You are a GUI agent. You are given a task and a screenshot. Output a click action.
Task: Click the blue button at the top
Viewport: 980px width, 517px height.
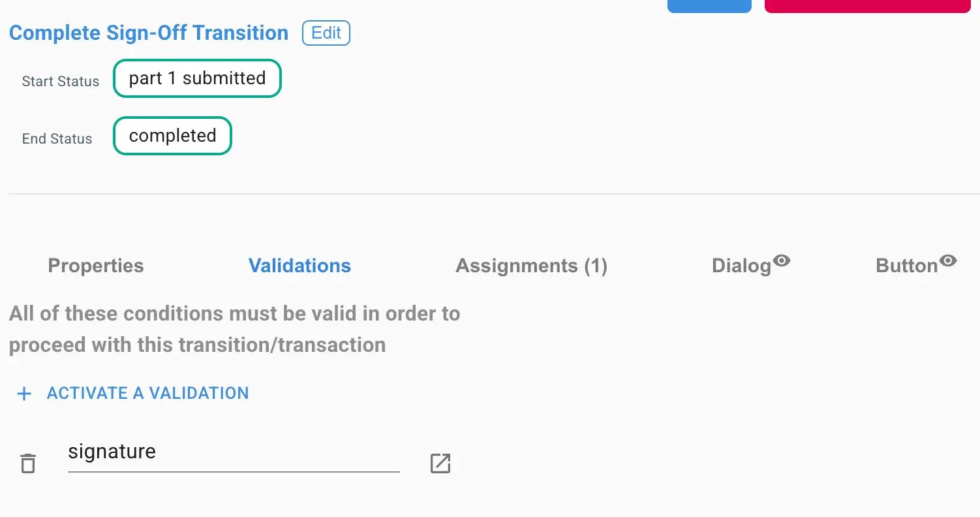pos(709,5)
